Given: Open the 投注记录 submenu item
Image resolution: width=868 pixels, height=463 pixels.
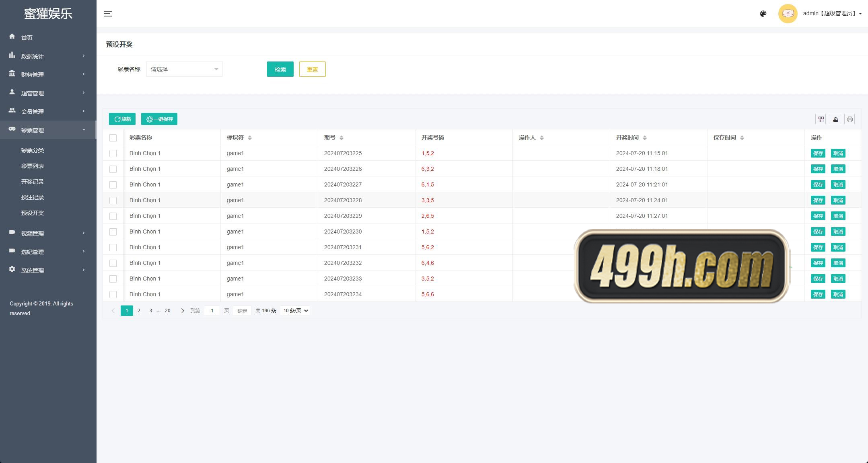Looking at the screenshot, I should click(33, 197).
